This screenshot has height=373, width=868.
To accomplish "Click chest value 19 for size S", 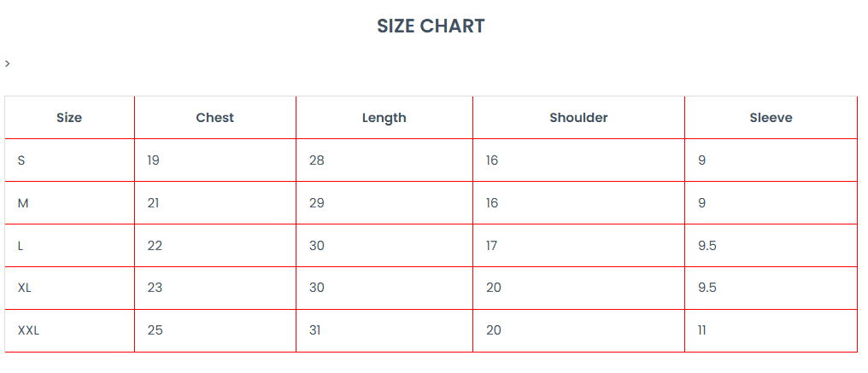I will click(x=153, y=160).
